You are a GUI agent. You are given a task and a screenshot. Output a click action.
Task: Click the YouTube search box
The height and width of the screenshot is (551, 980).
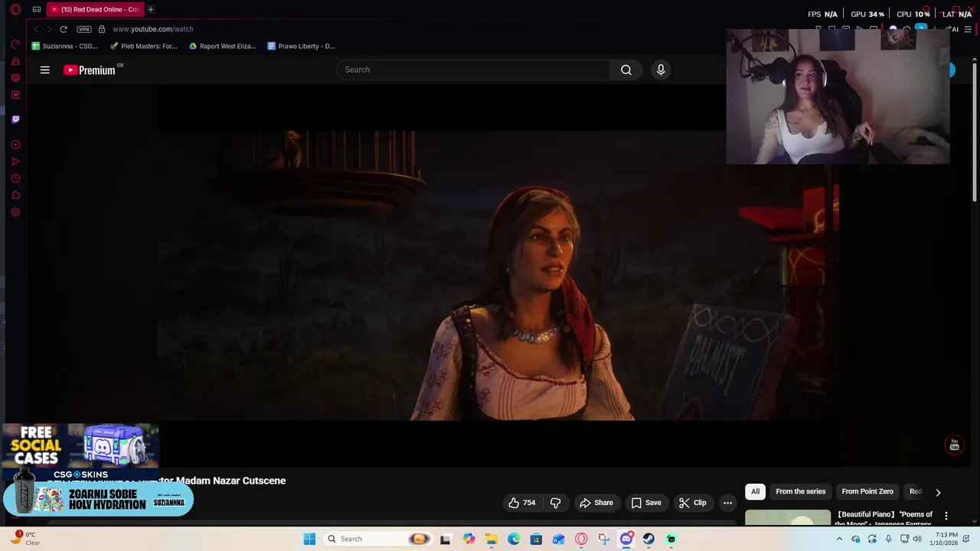point(473,70)
